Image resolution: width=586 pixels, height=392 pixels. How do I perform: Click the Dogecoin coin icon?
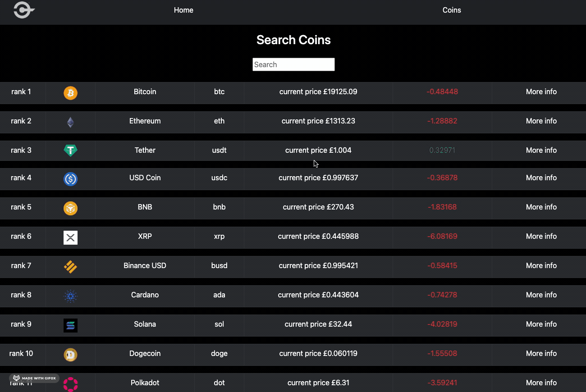(x=70, y=355)
